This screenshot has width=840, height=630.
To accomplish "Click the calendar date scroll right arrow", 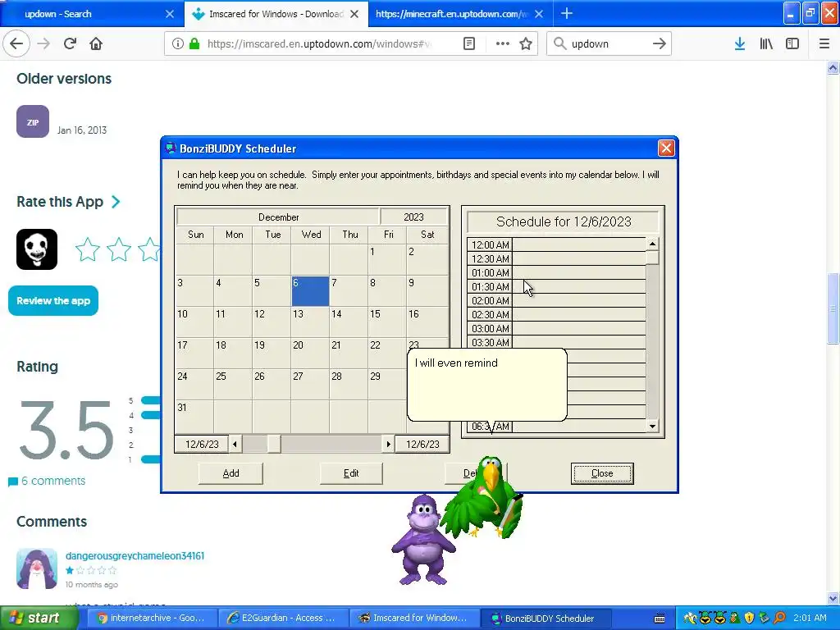I will click(x=388, y=444).
